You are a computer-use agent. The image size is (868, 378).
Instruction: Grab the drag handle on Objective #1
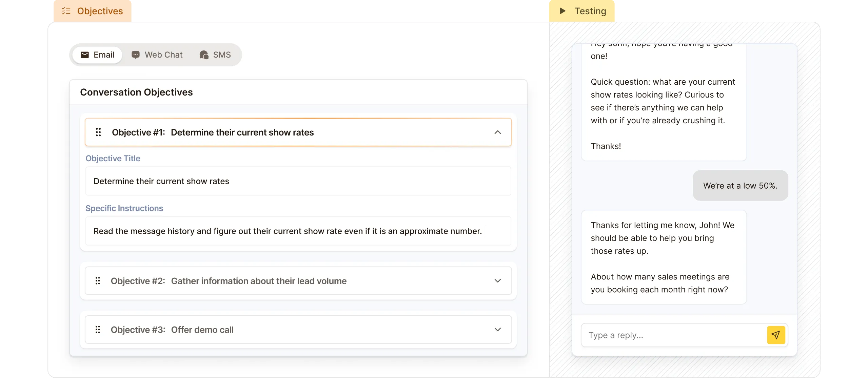click(x=98, y=132)
